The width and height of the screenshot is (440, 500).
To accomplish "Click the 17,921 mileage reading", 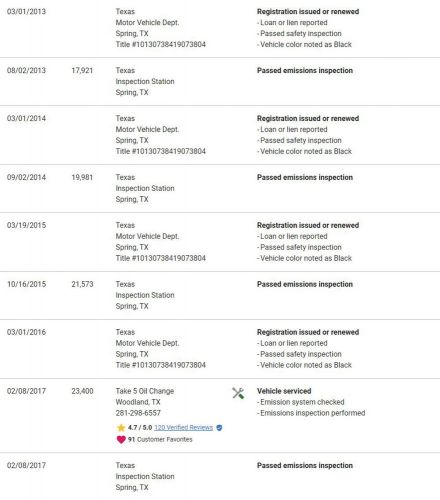I will pyautogui.click(x=82, y=70).
